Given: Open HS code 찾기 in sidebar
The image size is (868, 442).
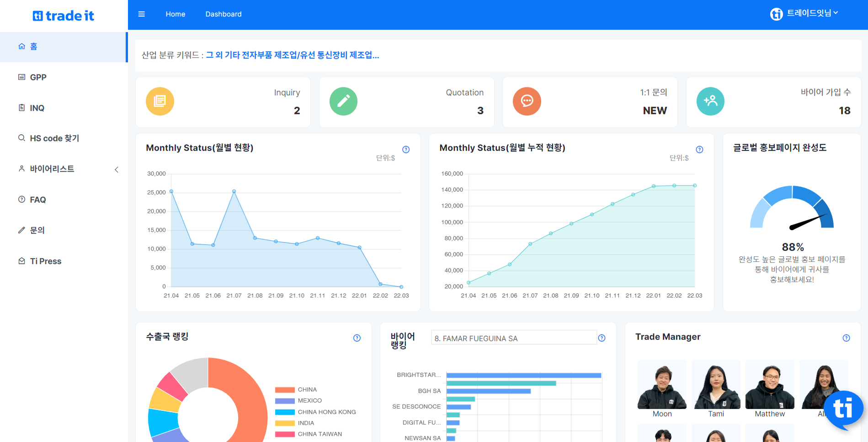Looking at the screenshot, I should pyautogui.click(x=54, y=138).
